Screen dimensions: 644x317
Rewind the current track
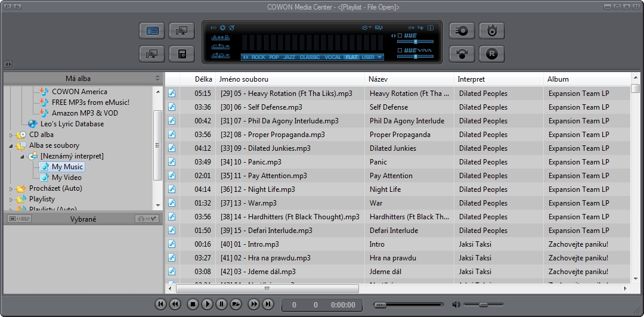tap(175, 304)
